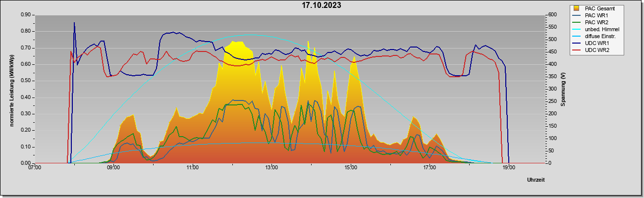This screenshot has height=198, width=644.
Task: Select the unbed. Himmel legend label
Action: tap(602, 29)
